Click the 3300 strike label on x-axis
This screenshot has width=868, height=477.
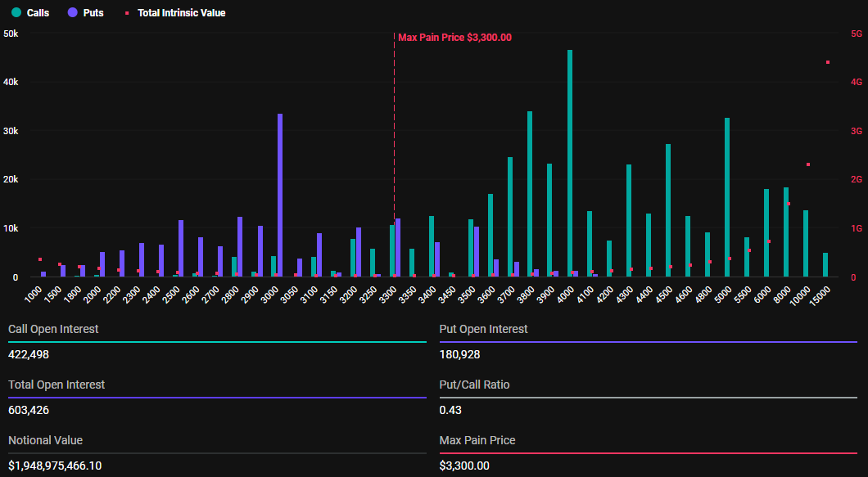point(389,293)
